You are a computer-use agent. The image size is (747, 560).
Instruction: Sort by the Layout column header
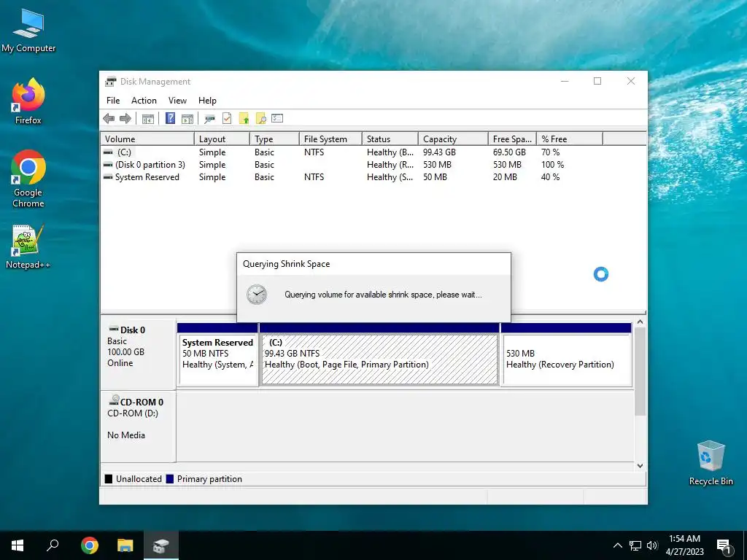[222, 139]
